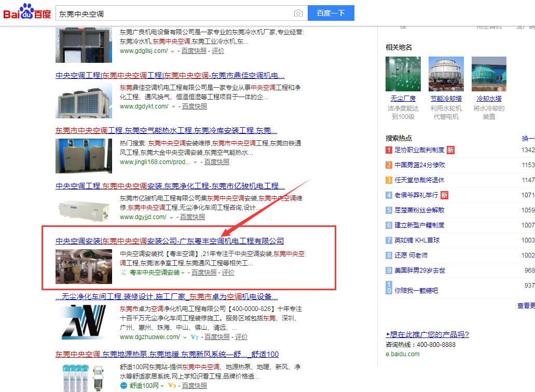Open the dropdown arrow after 粤丰中央空调安装

coord(184,273)
